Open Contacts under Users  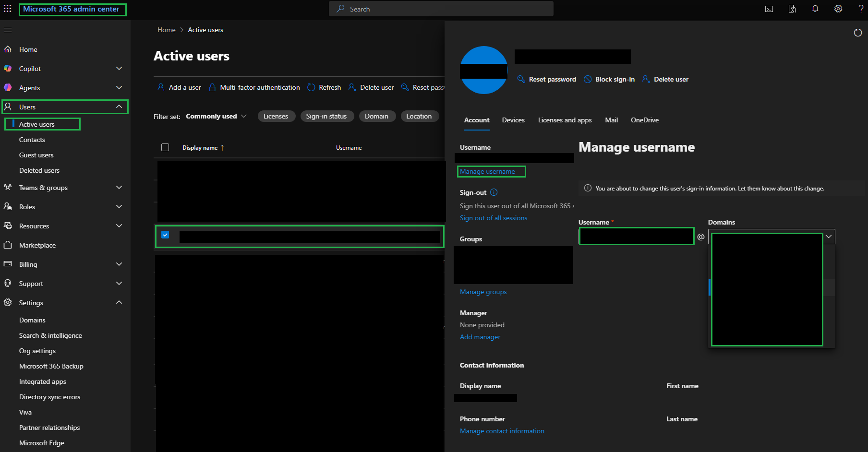(32, 140)
